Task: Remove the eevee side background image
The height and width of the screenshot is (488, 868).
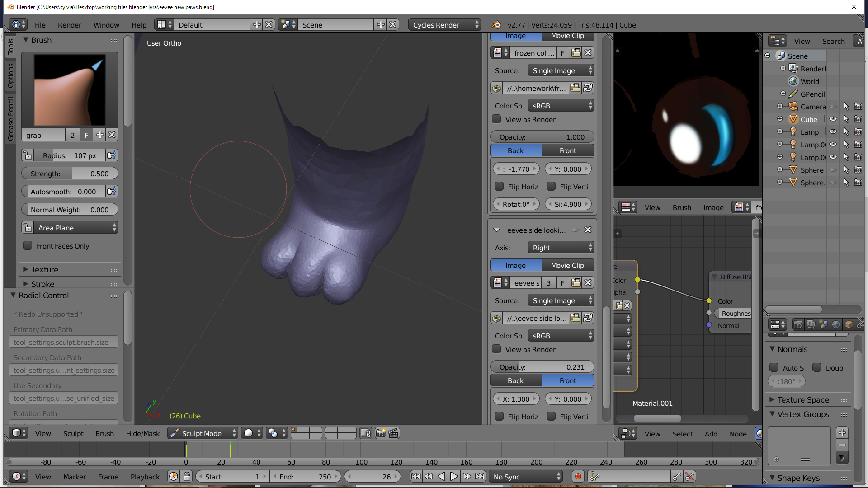Action: [588, 230]
